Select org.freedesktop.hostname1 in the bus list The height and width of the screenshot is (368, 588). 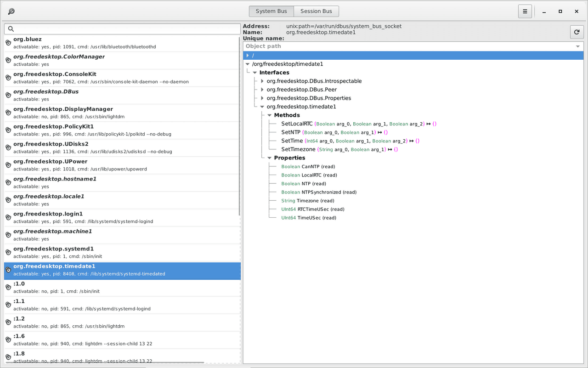122,182
